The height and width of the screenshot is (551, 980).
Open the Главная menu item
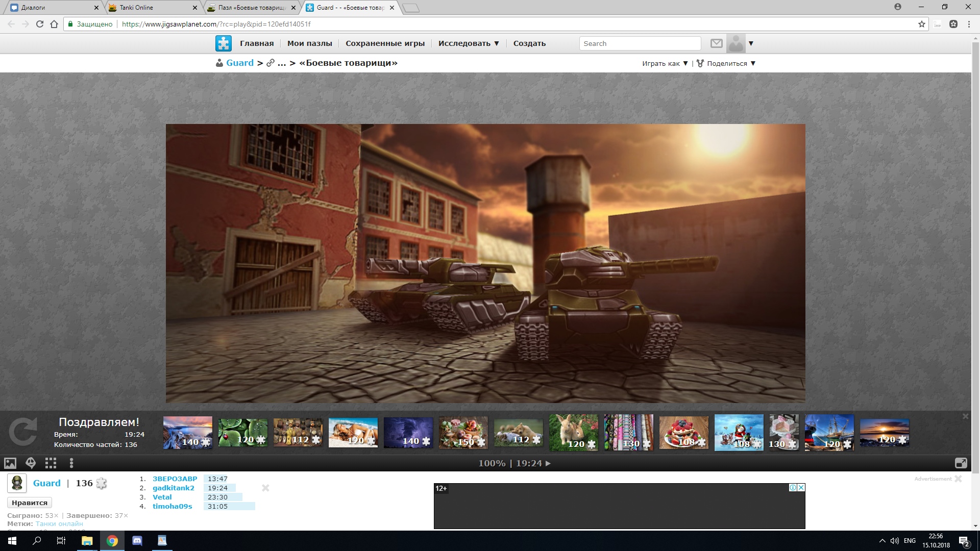257,43
